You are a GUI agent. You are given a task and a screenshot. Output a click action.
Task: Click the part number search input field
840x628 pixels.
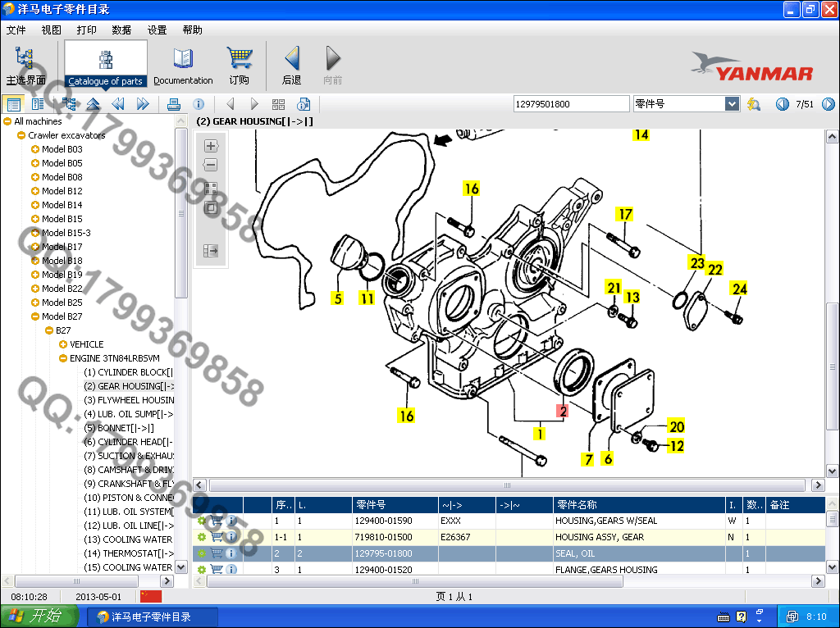(570, 104)
